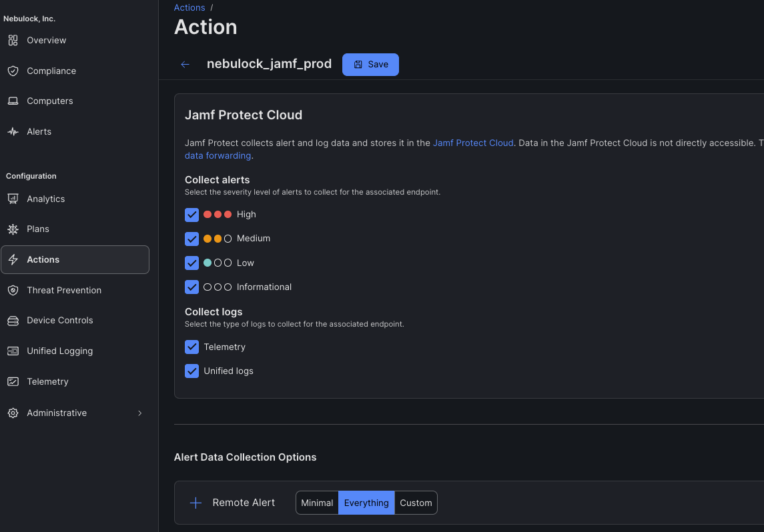Navigate to Threat Prevention

click(64, 291)
